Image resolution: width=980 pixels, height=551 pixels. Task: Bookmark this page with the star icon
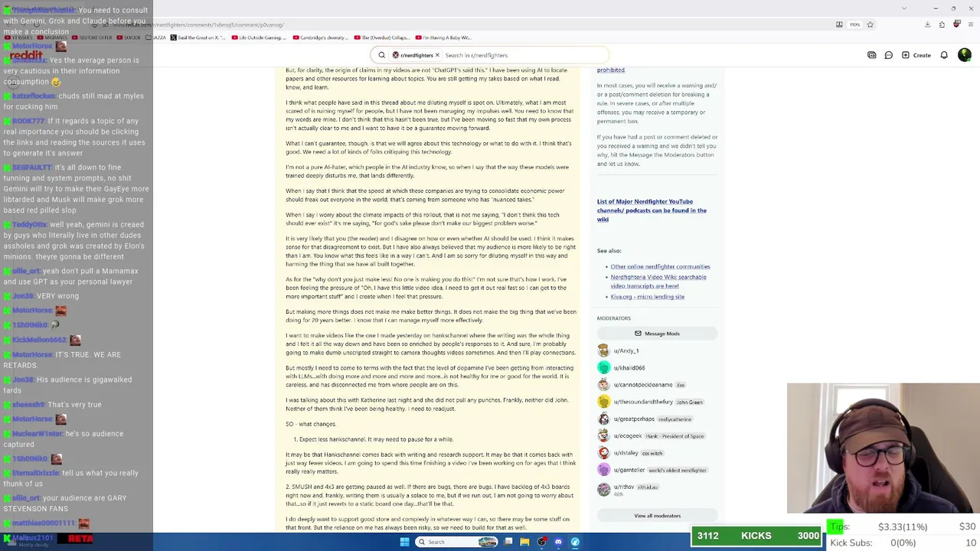click(x=870, y=24)
